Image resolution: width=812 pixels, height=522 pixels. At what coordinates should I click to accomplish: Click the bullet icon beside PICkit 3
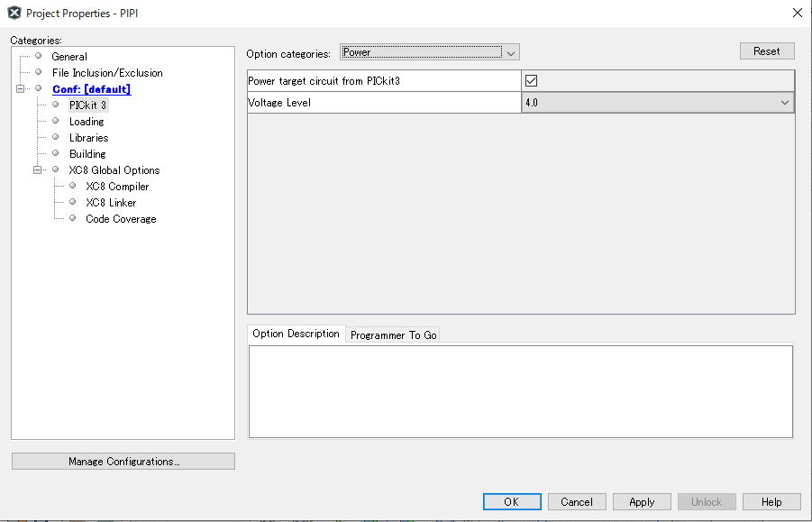55,104
